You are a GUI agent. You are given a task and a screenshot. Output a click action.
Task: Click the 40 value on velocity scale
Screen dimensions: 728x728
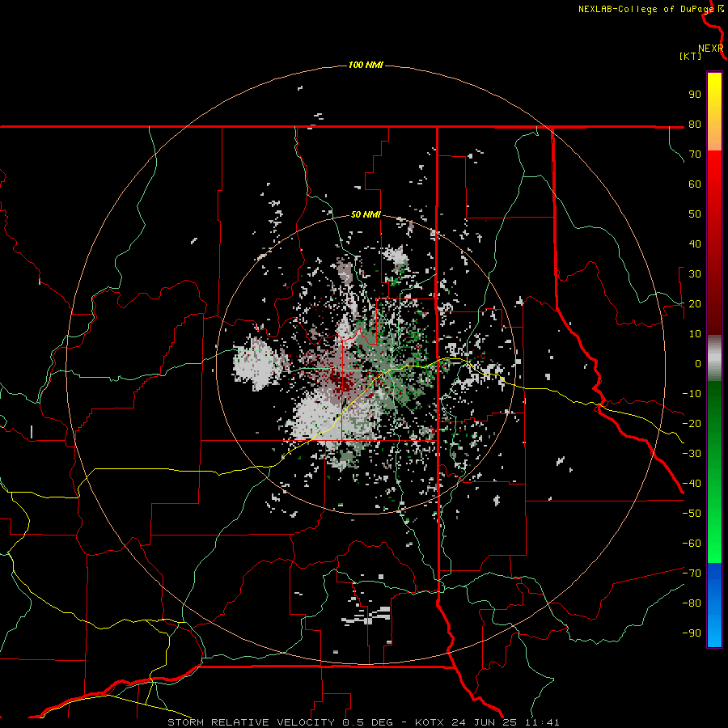coord(695,244)
